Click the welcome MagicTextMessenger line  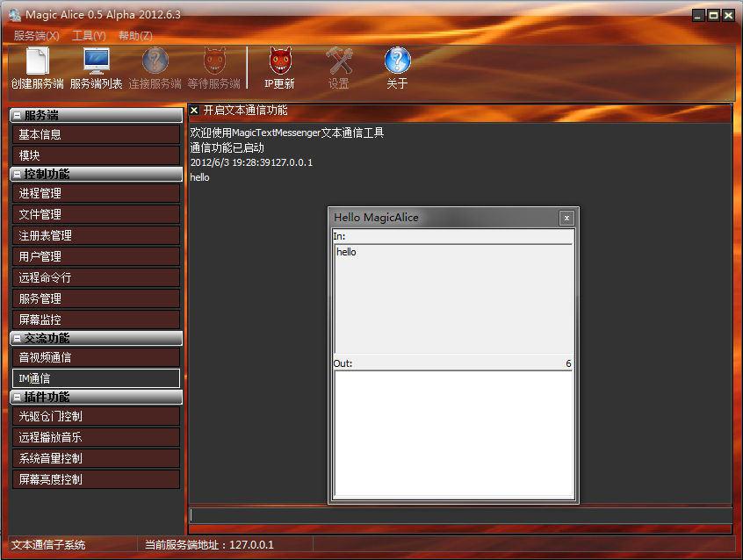286,133
